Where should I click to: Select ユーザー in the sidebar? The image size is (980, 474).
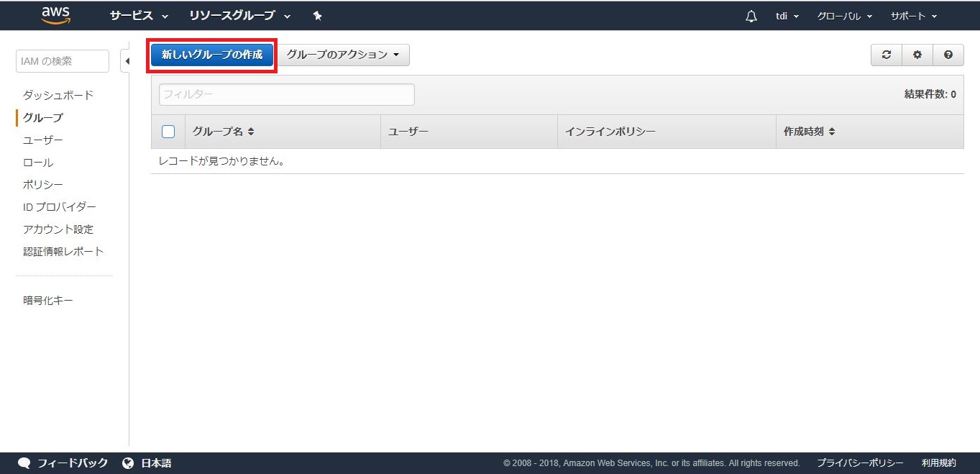[43, 140]
